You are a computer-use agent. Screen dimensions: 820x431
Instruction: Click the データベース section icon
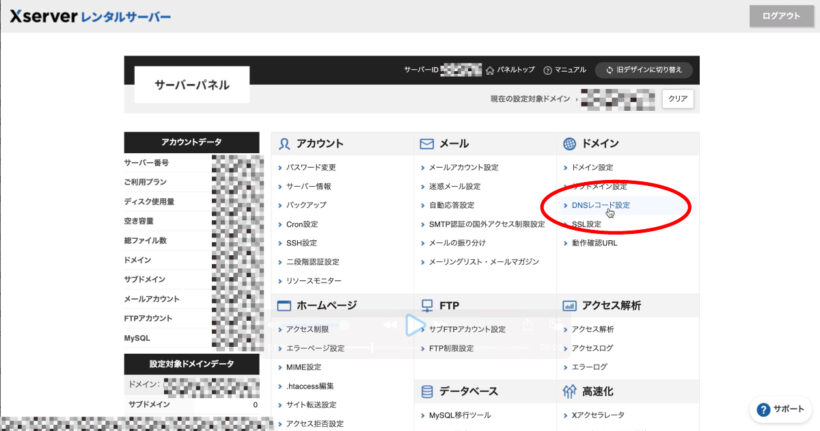(427, 391)
